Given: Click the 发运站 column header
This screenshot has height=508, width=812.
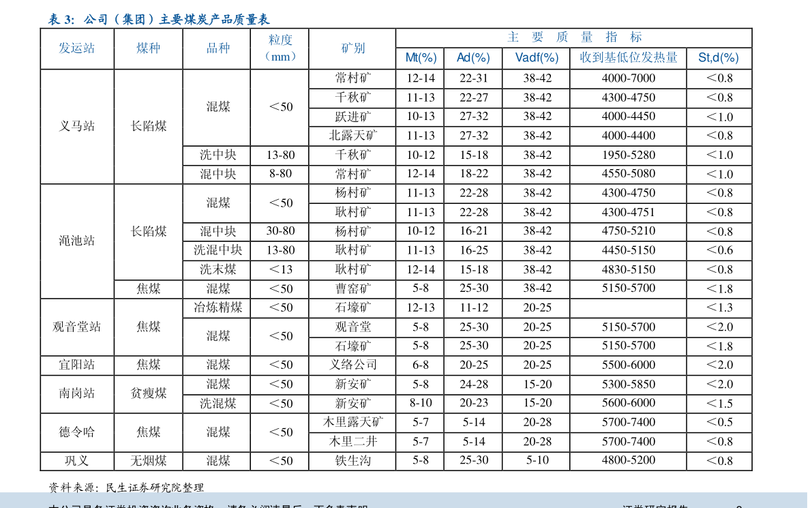Looking at the screenshot, I should coord(76,48).
